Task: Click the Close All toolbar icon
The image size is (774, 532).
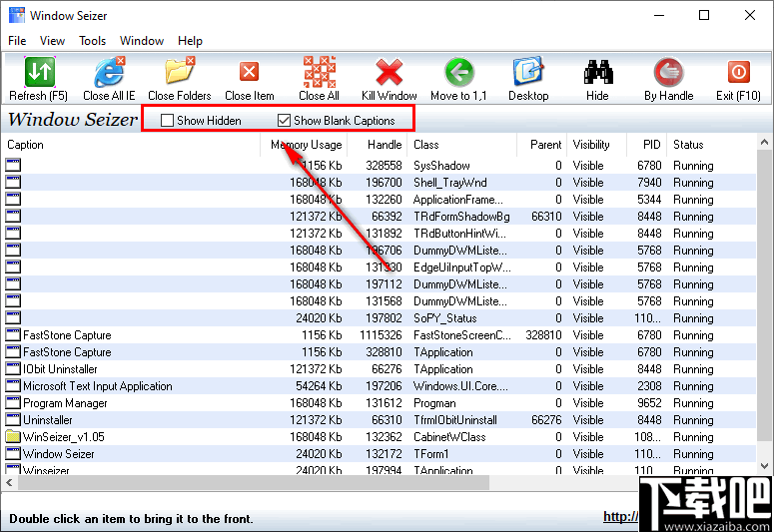Action: click(x=319, y=72)
